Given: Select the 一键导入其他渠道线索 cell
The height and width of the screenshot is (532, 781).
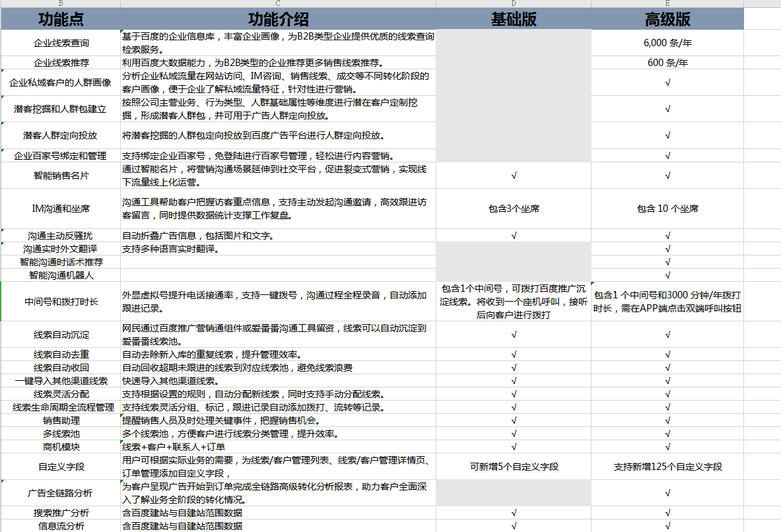Looking at the screenshot, I should pyautogui.click(x=61, y=381).
